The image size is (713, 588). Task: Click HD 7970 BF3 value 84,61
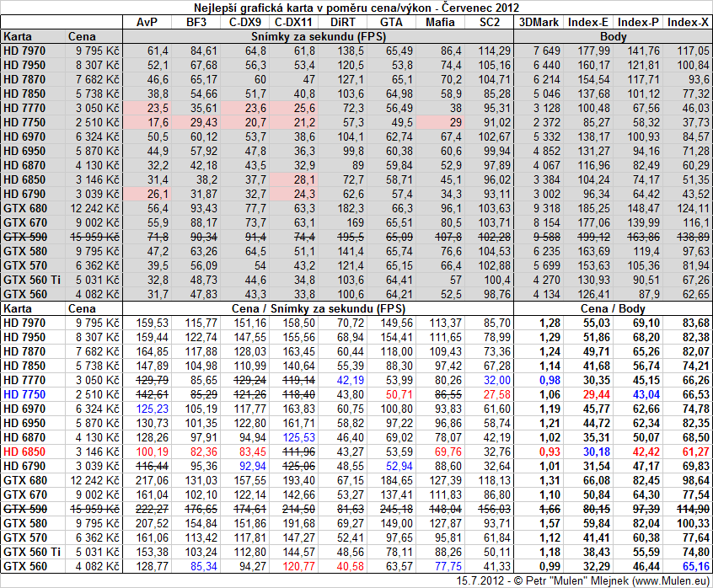click(204, 51)
